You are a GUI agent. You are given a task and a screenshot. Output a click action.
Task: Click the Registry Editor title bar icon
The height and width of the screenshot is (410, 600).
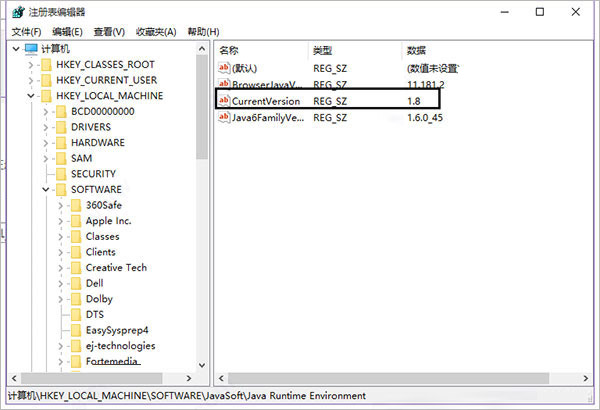click(x=18, y=12)
